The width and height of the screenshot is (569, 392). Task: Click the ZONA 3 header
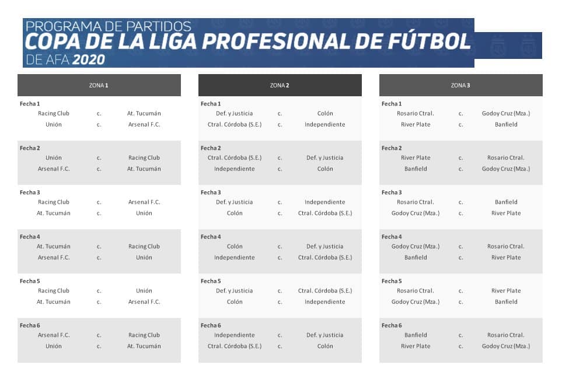click(x=461, y=85)
